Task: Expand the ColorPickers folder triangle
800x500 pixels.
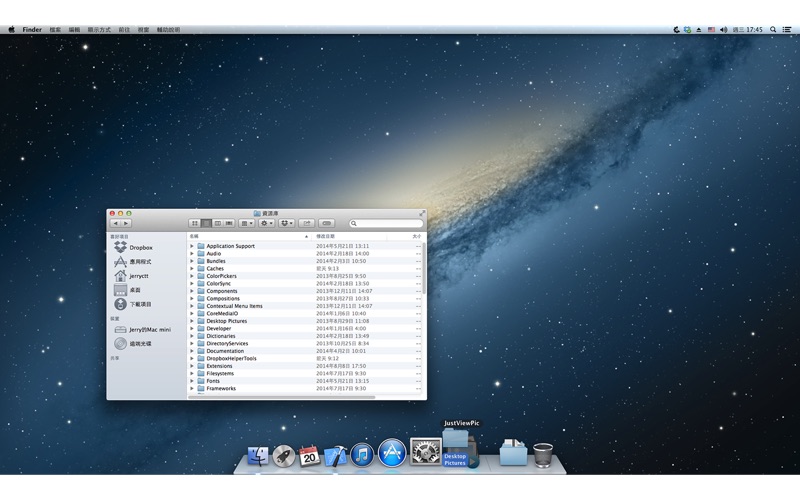Action: tap(192, 276)
